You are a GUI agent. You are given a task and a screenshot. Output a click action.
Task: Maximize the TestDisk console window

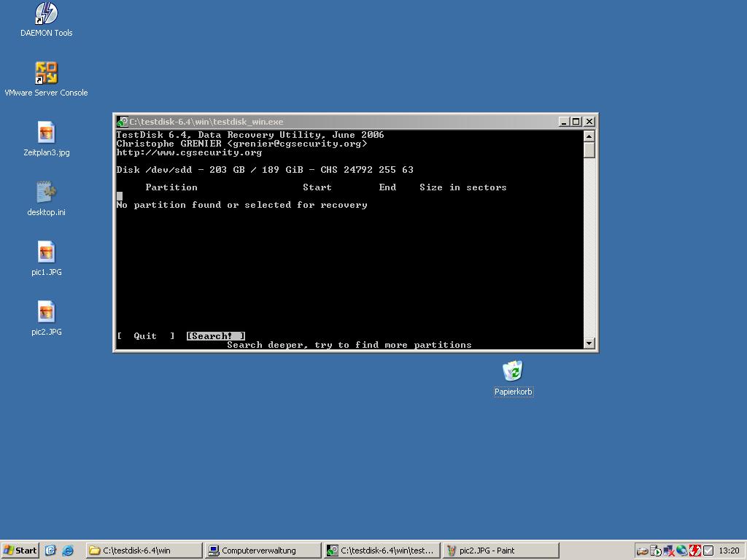pyautogui.click(x=576, y=122)
